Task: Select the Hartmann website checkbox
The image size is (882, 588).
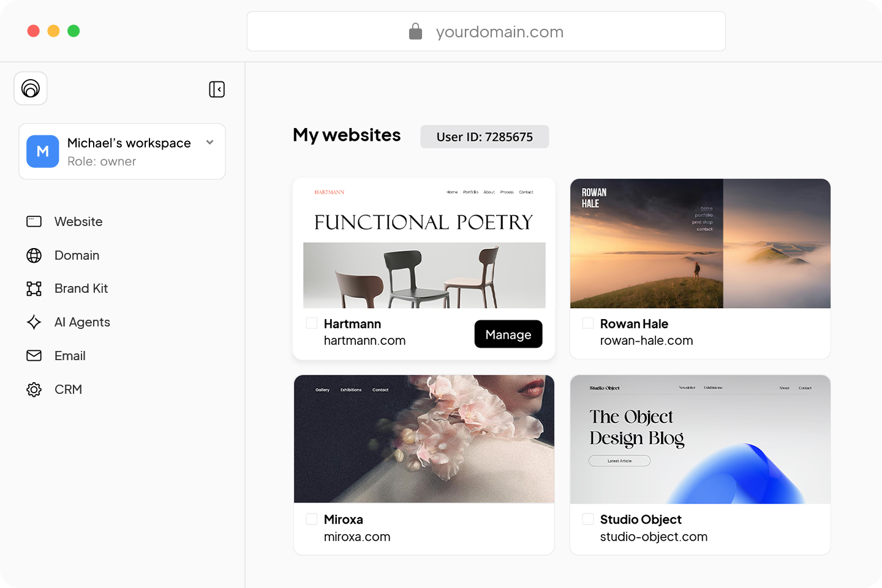Action: 312,323
